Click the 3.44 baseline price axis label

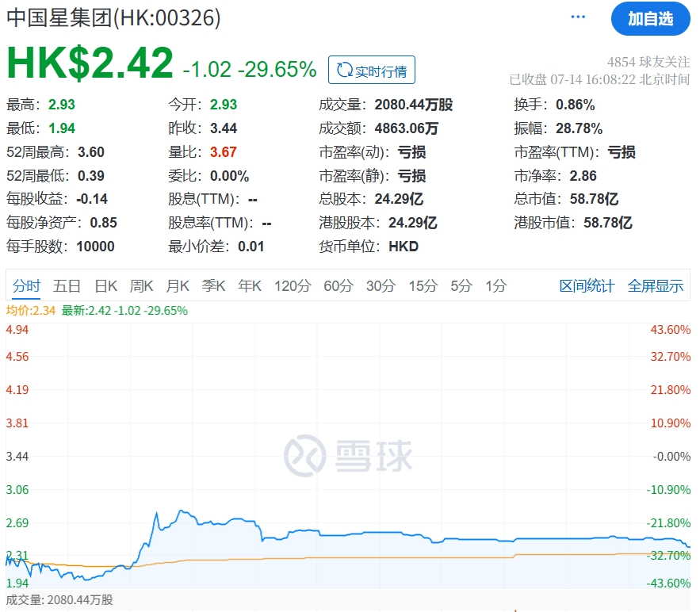coord(17,456)
